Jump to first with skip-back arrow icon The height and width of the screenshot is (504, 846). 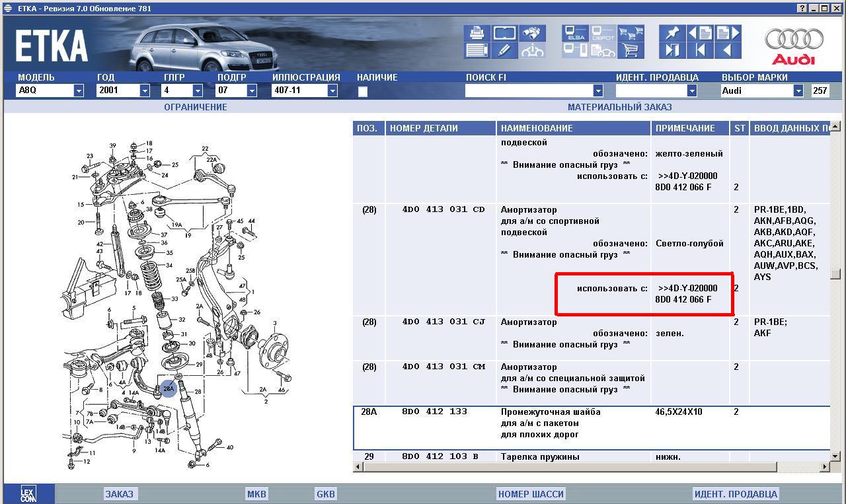[x=700, y=50]
